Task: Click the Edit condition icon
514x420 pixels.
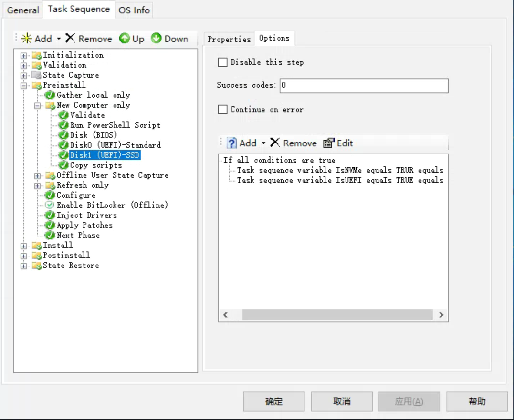Action: [x=328, y=143]
